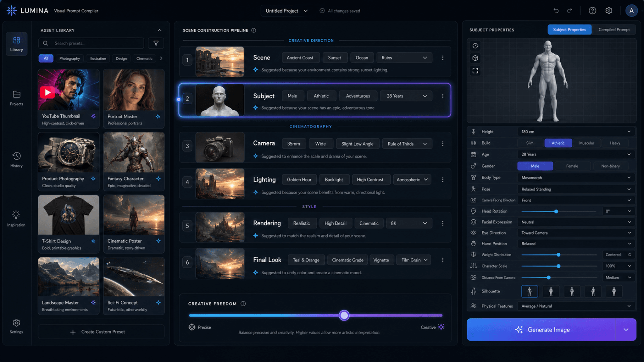Open the Projects sidebar section

[x=16, y=98]
